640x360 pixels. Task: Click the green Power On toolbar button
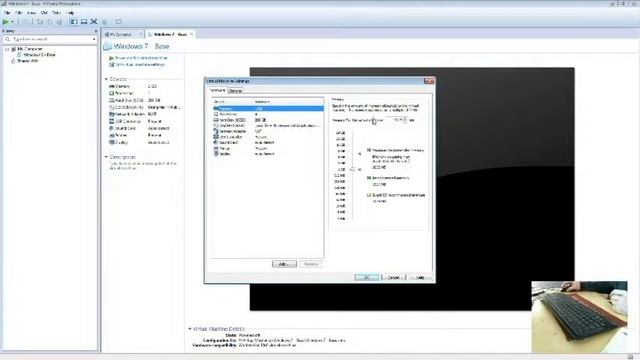coord(6,22)
